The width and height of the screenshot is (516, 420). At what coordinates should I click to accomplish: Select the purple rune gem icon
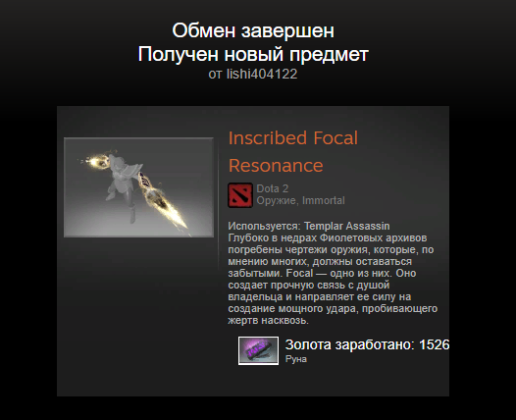tap(258, 350)
